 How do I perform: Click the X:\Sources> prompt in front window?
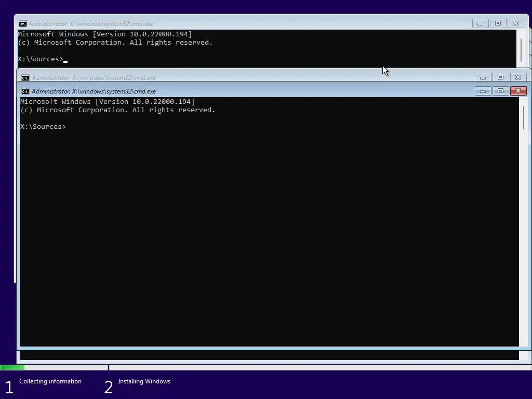click(x=43, y=127)
